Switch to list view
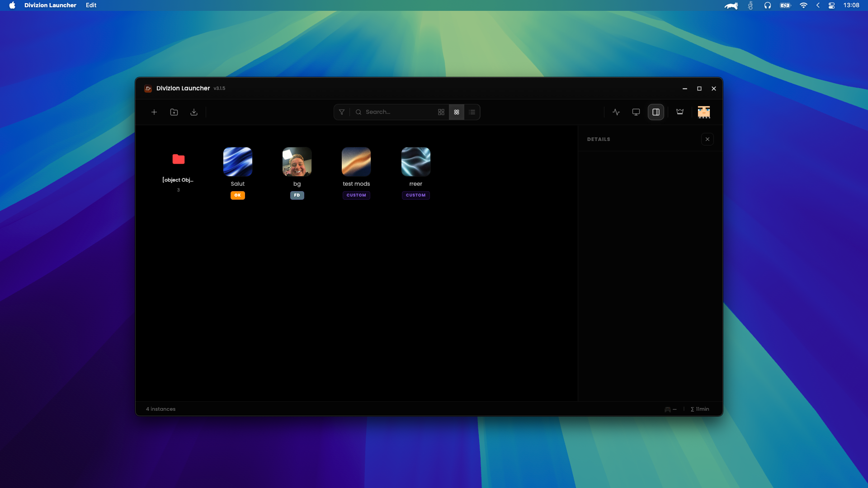The image size is (868, 488). coord(472,112)
